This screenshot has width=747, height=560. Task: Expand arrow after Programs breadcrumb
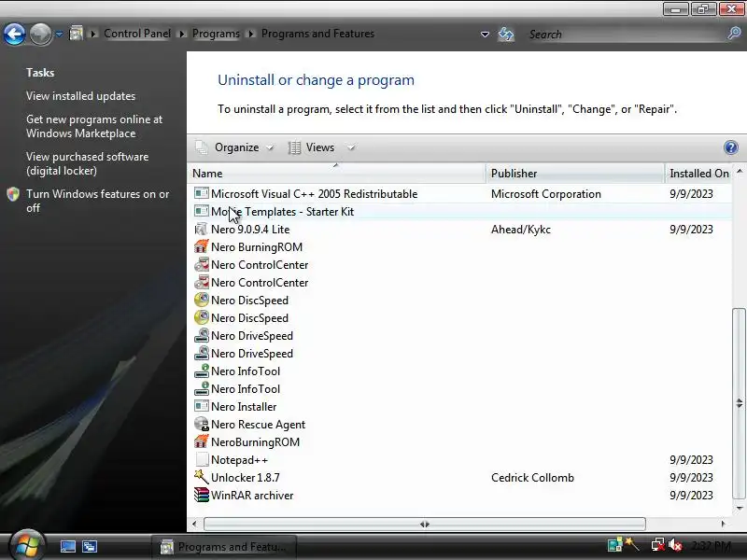(x=250, y=34)
